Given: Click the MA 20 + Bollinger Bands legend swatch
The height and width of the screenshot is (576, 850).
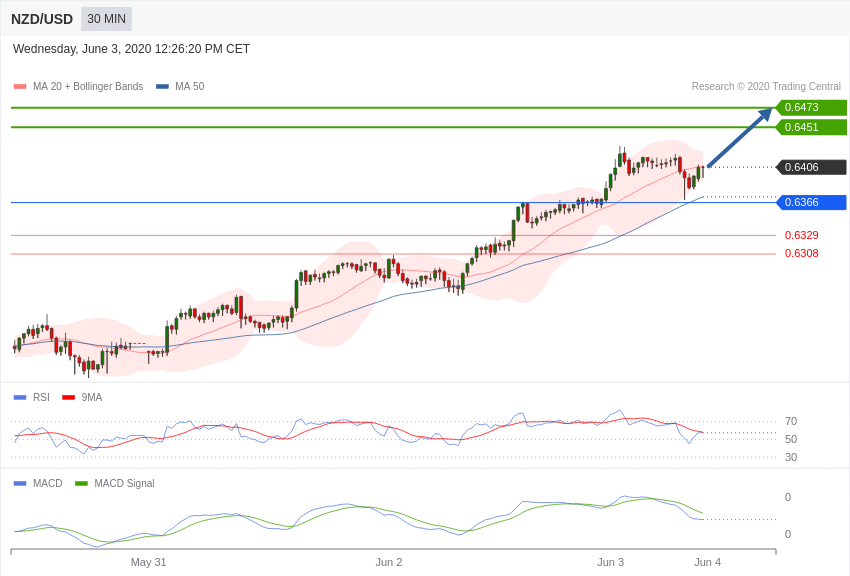Looking at the screenshot, I should tap(20, 87).
